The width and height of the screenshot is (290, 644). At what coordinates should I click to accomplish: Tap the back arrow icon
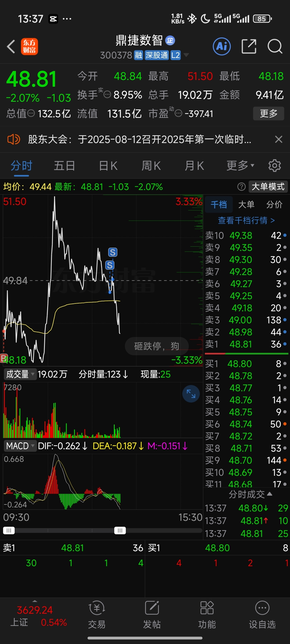click(11, 47)
